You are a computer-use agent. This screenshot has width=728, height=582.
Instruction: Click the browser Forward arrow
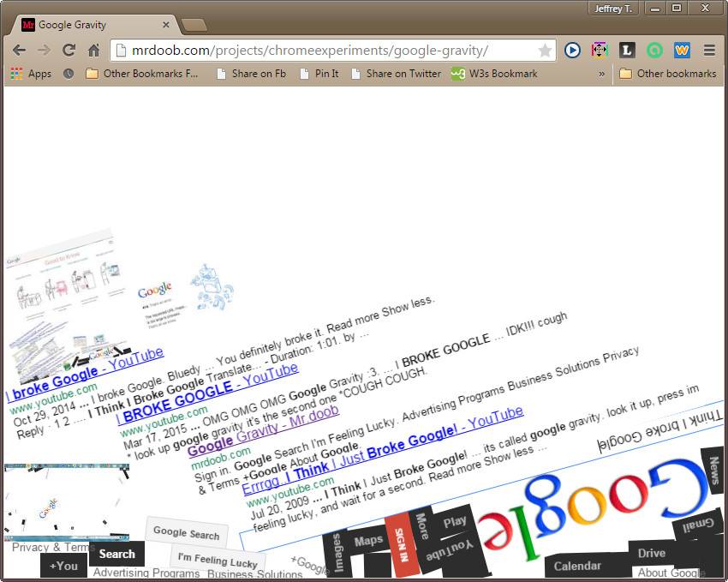tap(44, 51)
